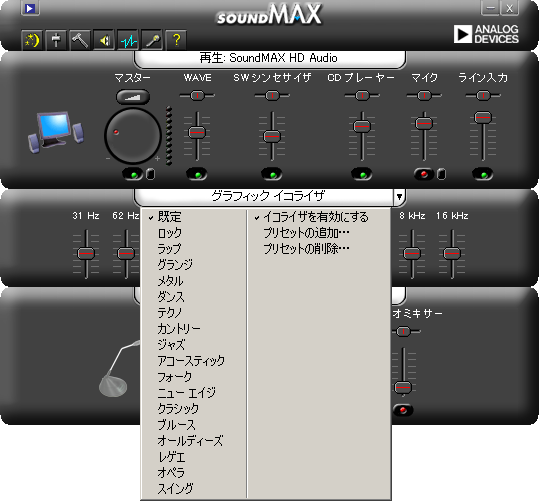Screen dimensions: 539x501
Task: Click the CD プレーヤー volume fader
Action: coord(362,126)
